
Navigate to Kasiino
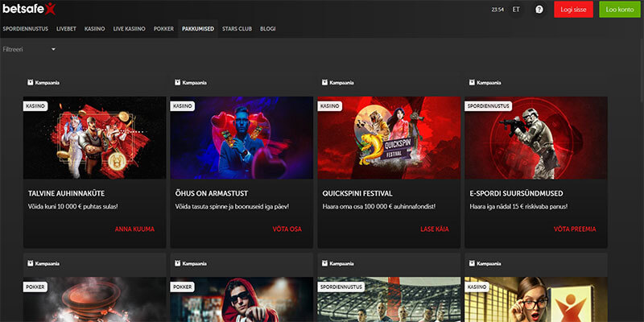(x=94, y=29)
